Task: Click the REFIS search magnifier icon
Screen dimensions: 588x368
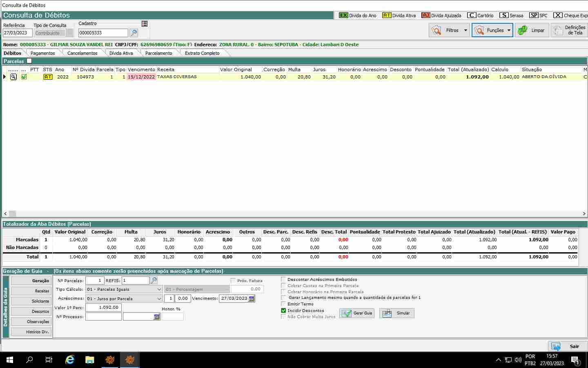Action: (x=154, y=280)
